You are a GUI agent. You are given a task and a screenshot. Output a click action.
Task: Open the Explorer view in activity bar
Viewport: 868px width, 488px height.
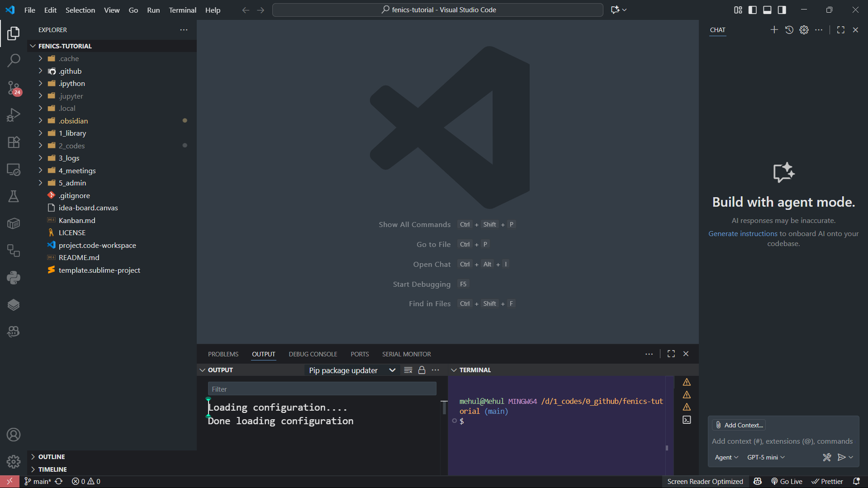tap(14, 33)
